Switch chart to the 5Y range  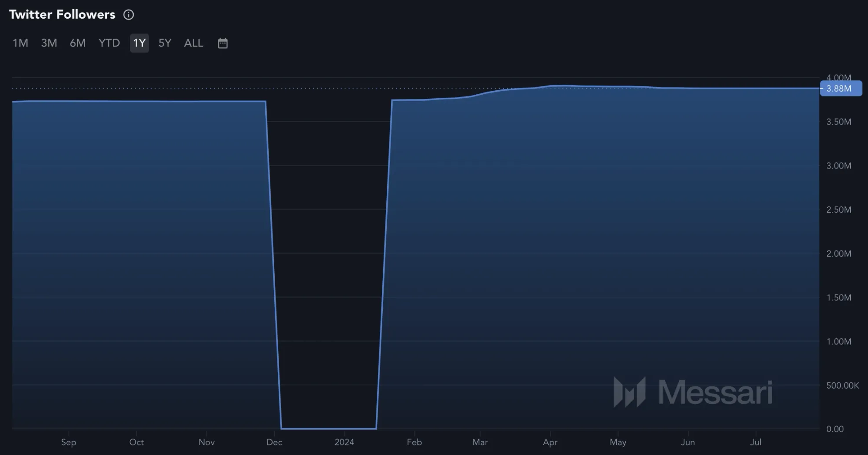[165, 43]
